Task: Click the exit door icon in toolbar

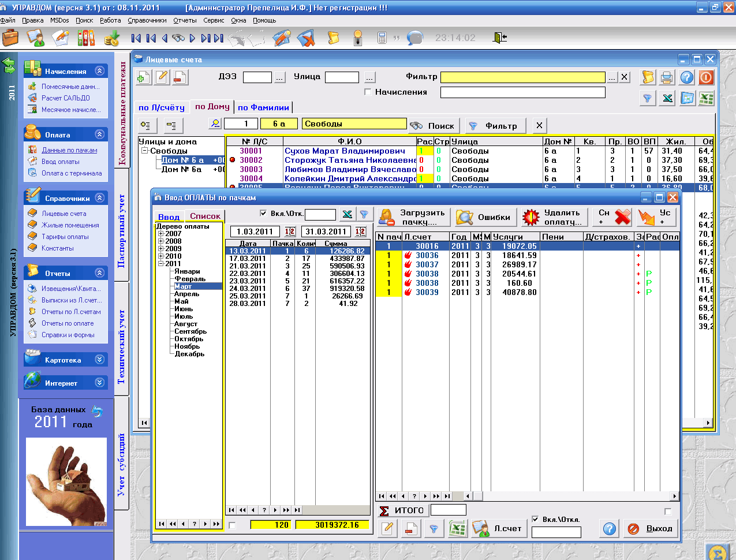Action: [x=499, y=38]
